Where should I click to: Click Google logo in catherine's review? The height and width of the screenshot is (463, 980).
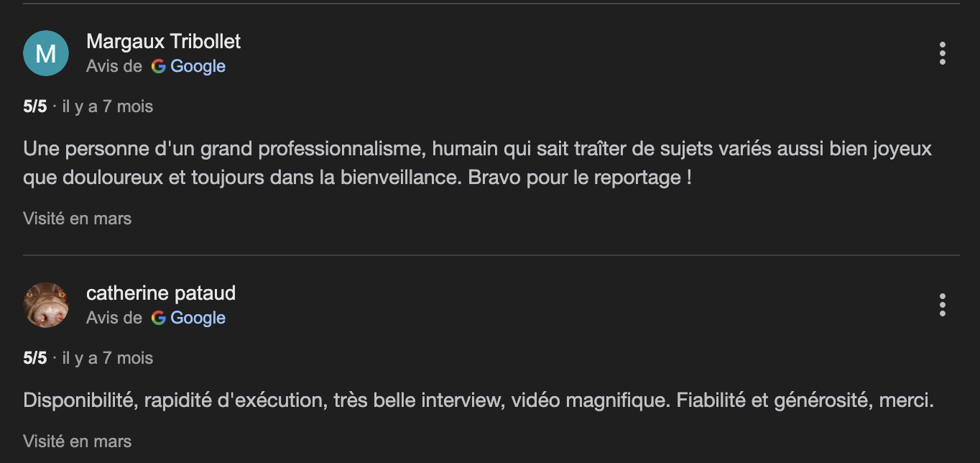[159, 318]
